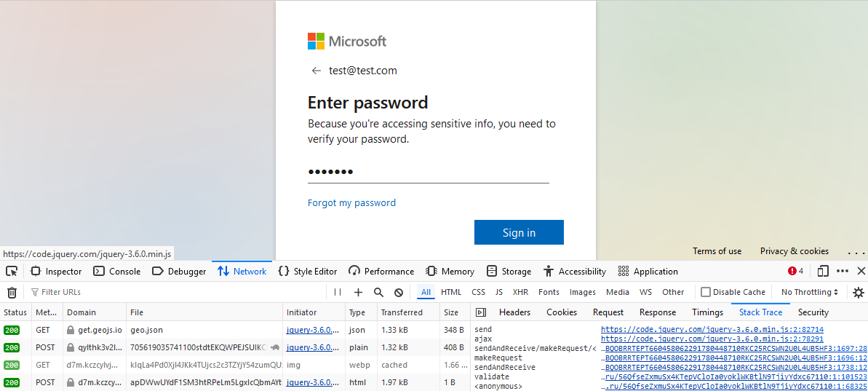Click the lock icon for get.geojs.io
Screen dimensions: 868x391
coord(71,330)
